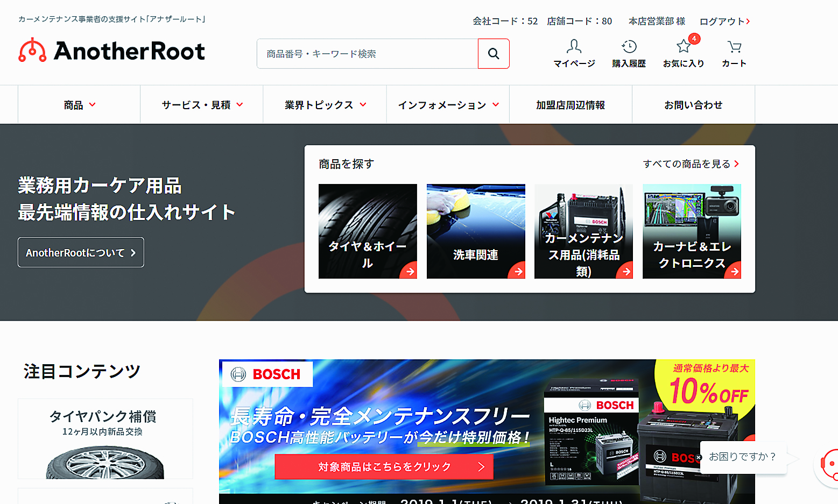Click arrow on タイヤ&ホイール tile

[x=410, y=271]
